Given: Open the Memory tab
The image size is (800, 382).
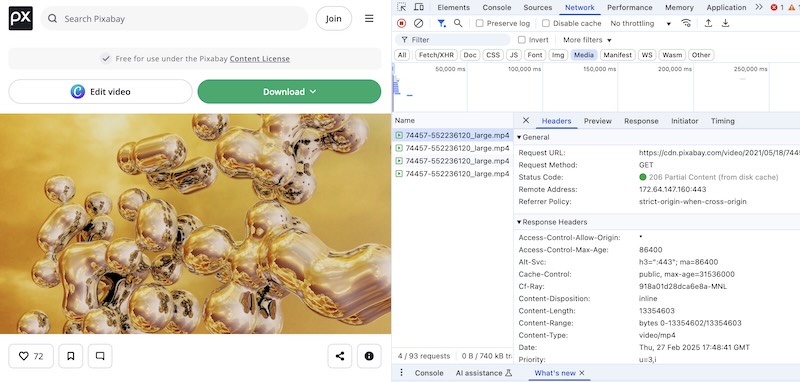Looking at the screenshot, I should pos(679,7).
